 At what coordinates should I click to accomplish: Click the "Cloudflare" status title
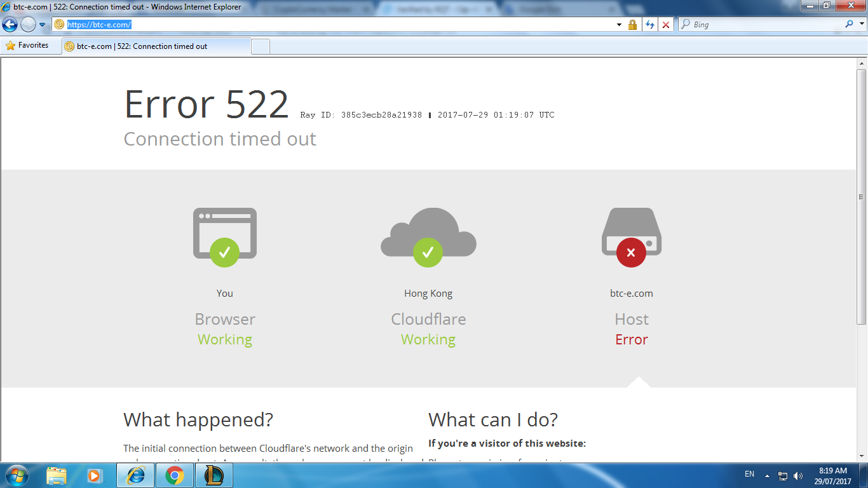[x=428, y=319]
